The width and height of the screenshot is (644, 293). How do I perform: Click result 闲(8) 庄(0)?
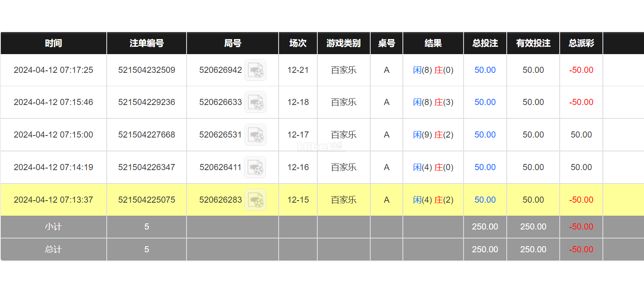[x=433, y=70]
